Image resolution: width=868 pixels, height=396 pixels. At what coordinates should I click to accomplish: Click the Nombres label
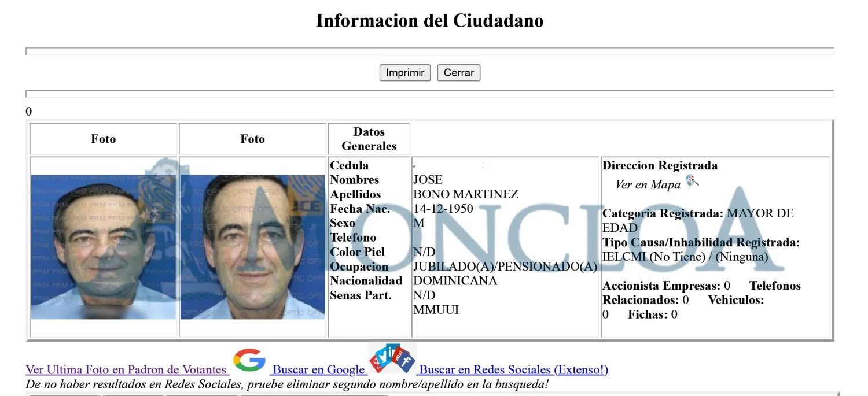click(x=355, y=180)
